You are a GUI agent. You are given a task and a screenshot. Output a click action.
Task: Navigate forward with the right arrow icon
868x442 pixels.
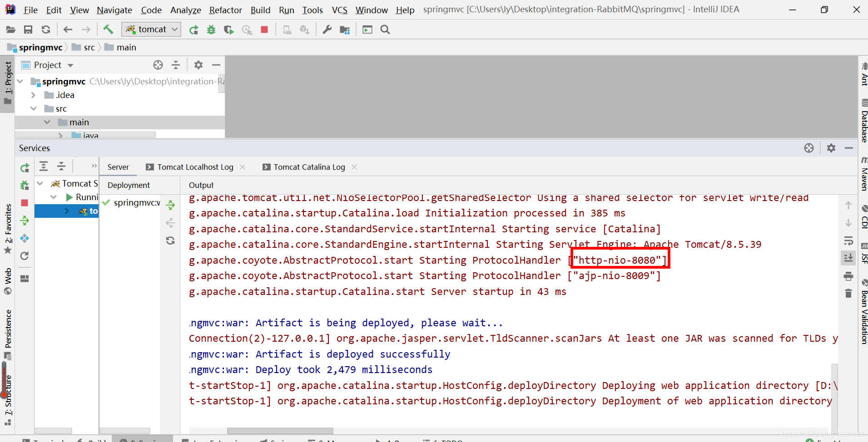tap(86, 30)
